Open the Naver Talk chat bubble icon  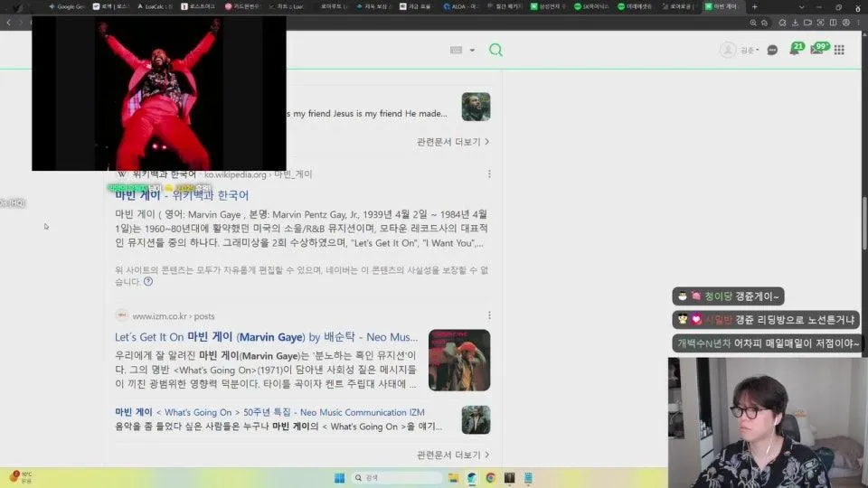772,51
